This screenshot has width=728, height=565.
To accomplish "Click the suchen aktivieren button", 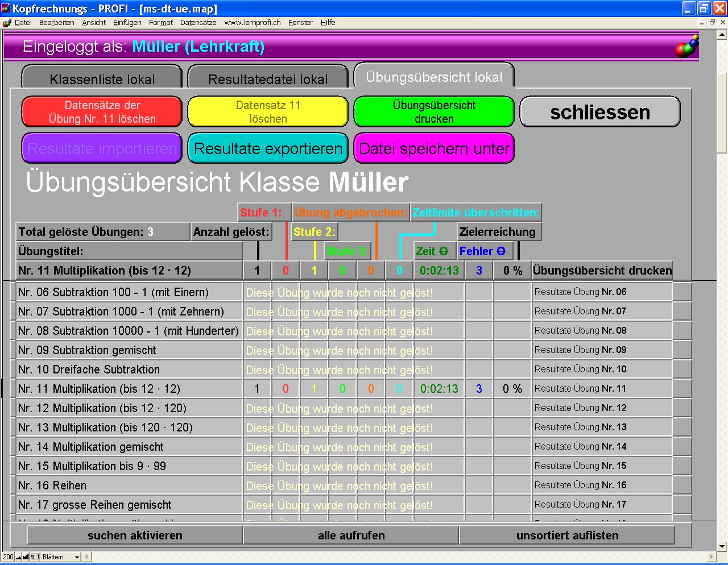I will 135,535.
